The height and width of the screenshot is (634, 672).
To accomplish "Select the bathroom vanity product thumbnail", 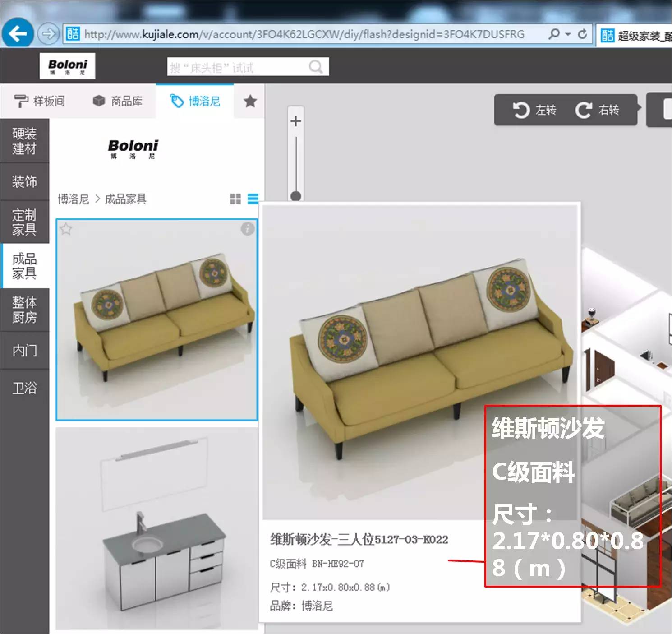I will pos(156,528).
